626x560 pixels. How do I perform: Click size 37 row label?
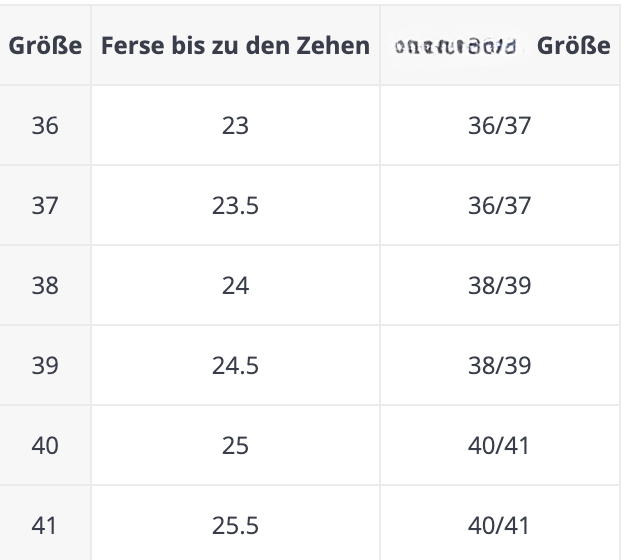point(45,206)
